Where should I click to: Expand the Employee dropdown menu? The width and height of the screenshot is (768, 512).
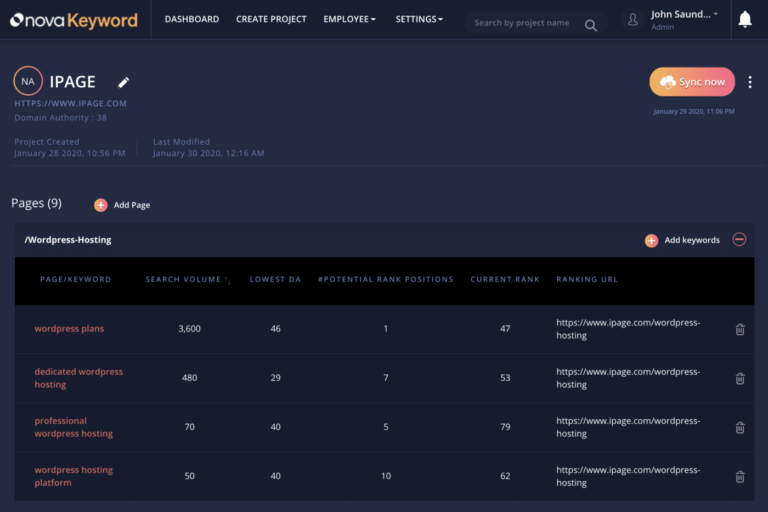[x=350, y=19]
